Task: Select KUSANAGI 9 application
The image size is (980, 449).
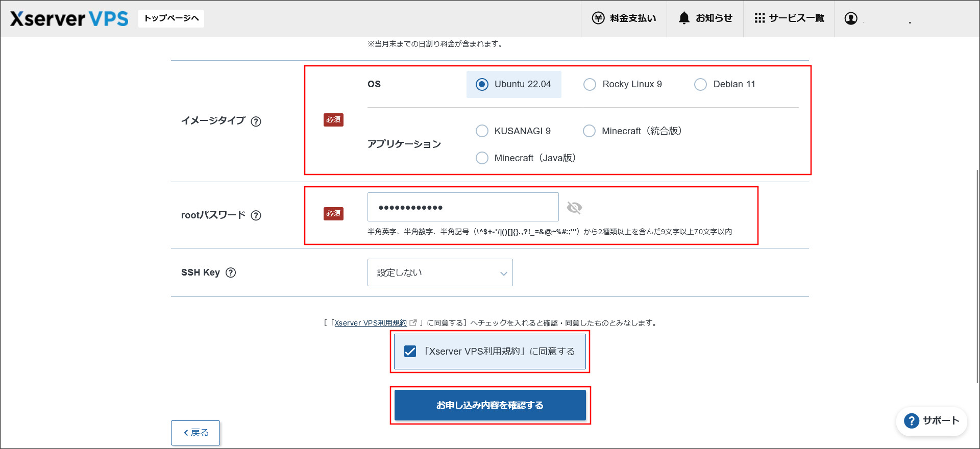Action: point(513,131)
